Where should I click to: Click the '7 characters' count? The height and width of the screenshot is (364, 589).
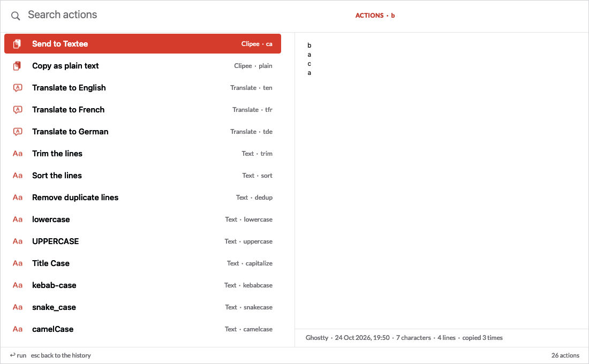tap(413, 338)
